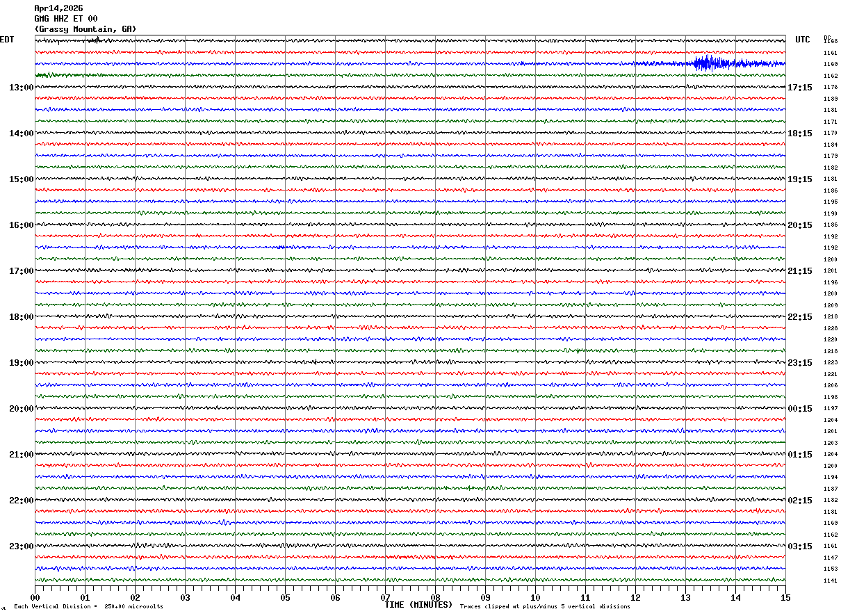The height and width of the screenshot is (616, 841).
Task: Click the TIME (MINUTES) axis title
Action: (418, 605)
